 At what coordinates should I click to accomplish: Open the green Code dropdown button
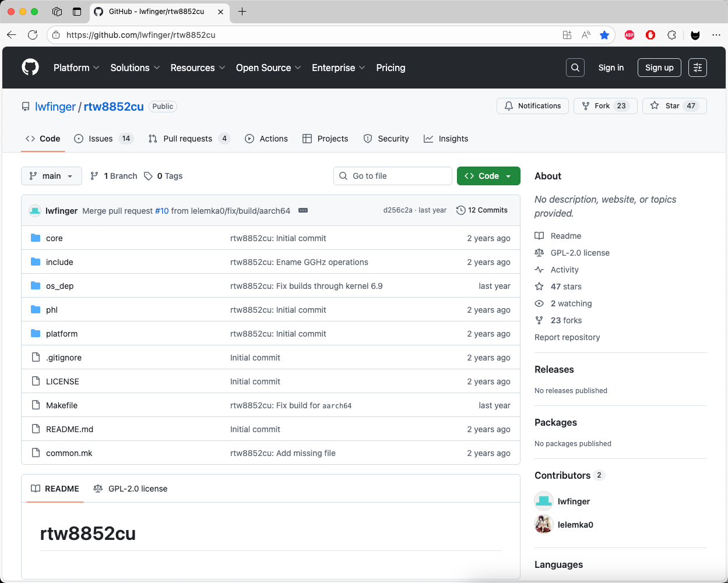pos(488,176)
